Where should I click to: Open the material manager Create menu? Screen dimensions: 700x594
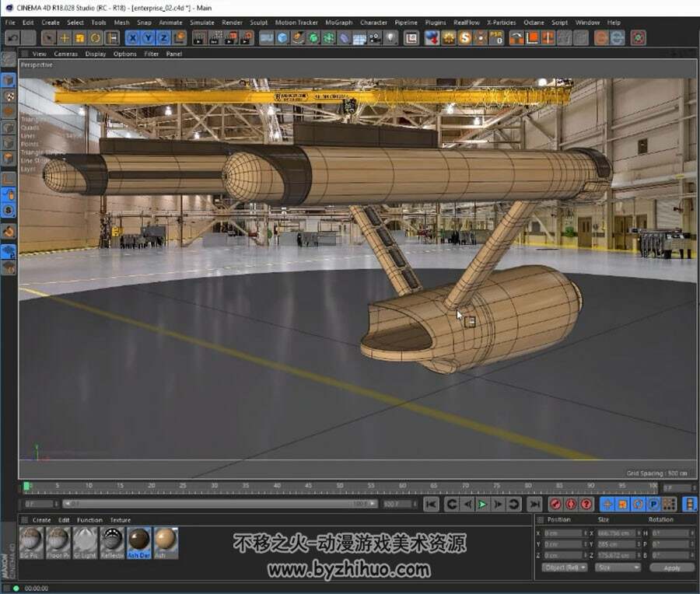click(x=41, y=520)
